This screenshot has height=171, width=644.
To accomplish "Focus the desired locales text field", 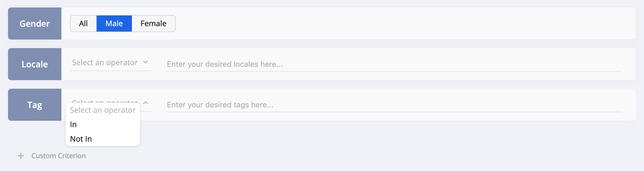I will (393, 64).
